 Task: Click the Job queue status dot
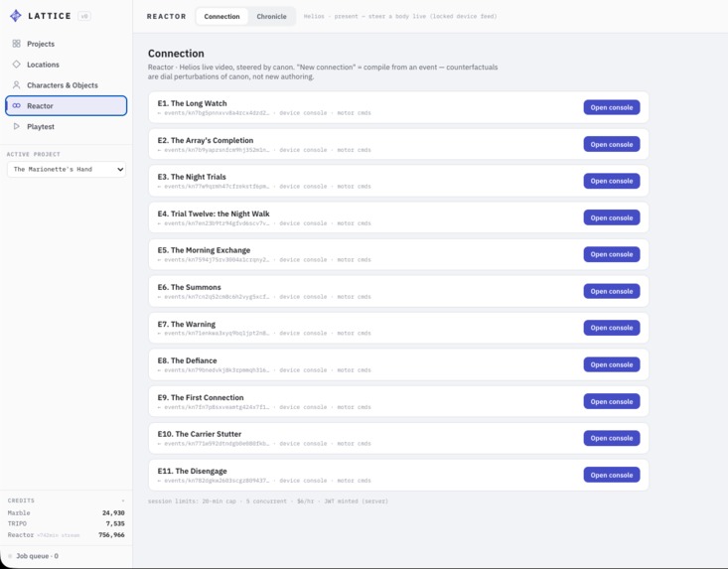tap(10, 556)
